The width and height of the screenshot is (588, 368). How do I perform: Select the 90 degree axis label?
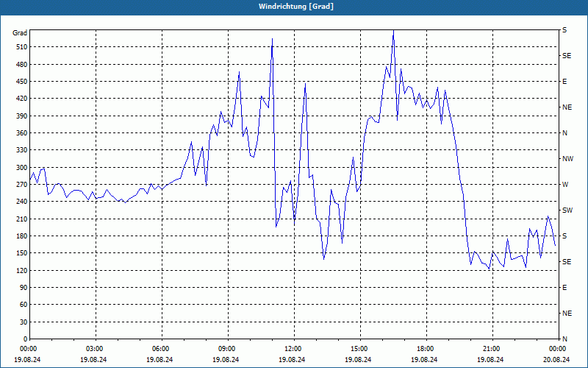[x=24, y=288]
